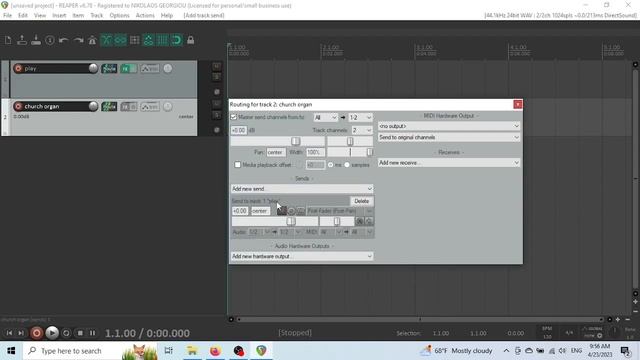
Task: Open the Send to original channels dropdown
Action: [449, 138]
